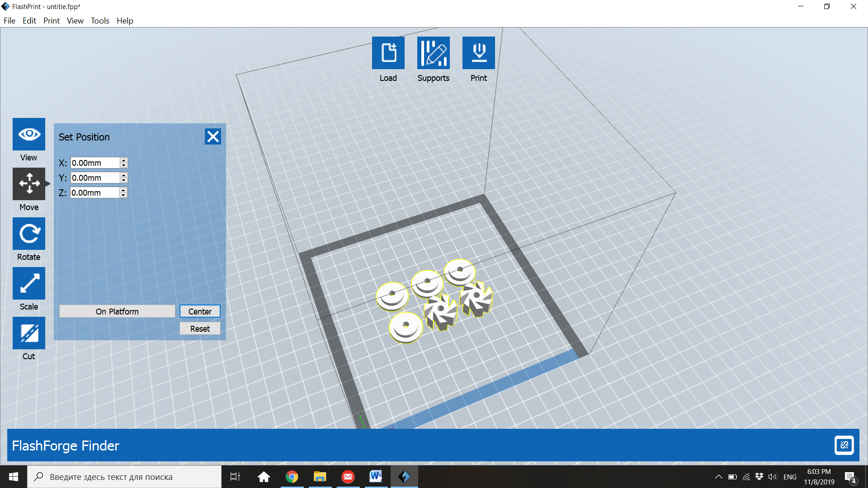Switch to the Scale tool
Image resolution: width=868 pixels, height=488 pixels.
tap(28, 283)
